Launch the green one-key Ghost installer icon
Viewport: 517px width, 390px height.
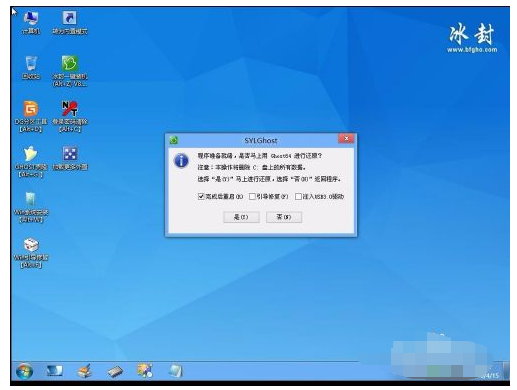coord(70,71)
